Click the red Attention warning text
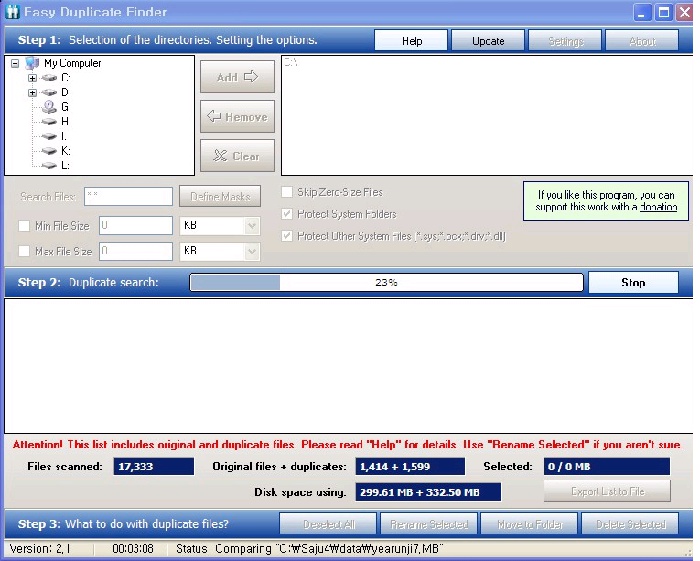700x561 pixels. coord(346,445)
